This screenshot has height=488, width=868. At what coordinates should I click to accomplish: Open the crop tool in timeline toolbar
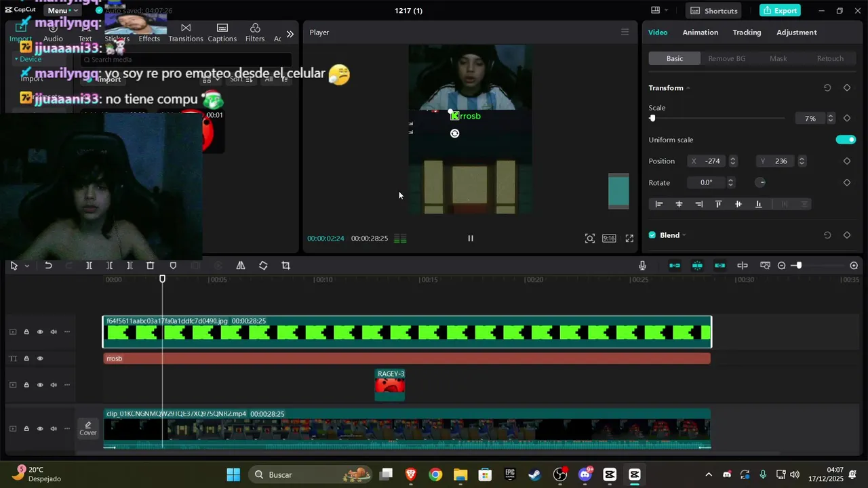coord(285,266)
